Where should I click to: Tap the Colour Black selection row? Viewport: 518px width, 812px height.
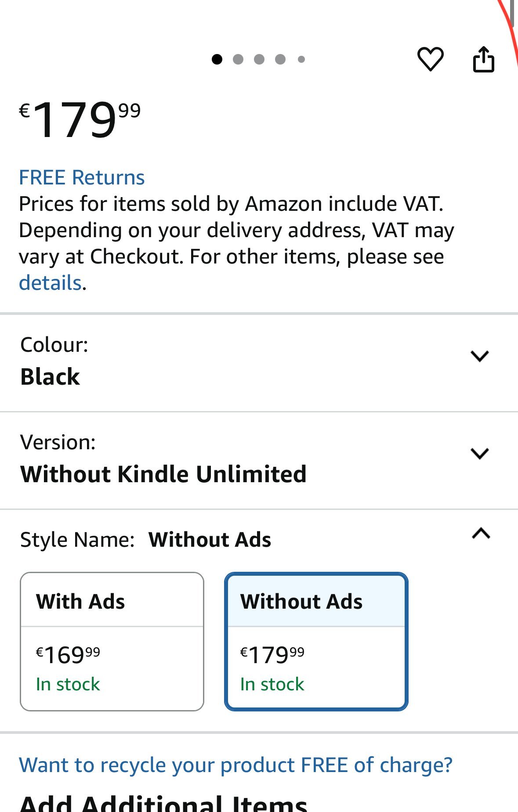(x=51, y=376)
